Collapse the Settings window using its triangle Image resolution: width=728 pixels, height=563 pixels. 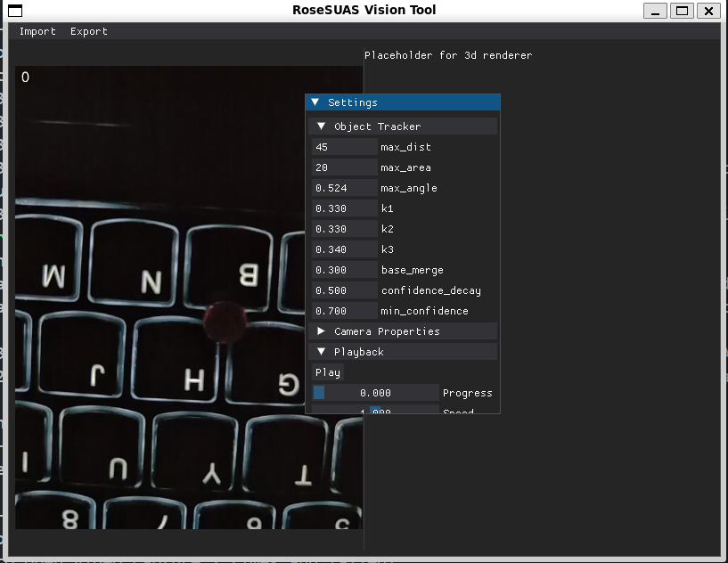(x=315, y=102)
